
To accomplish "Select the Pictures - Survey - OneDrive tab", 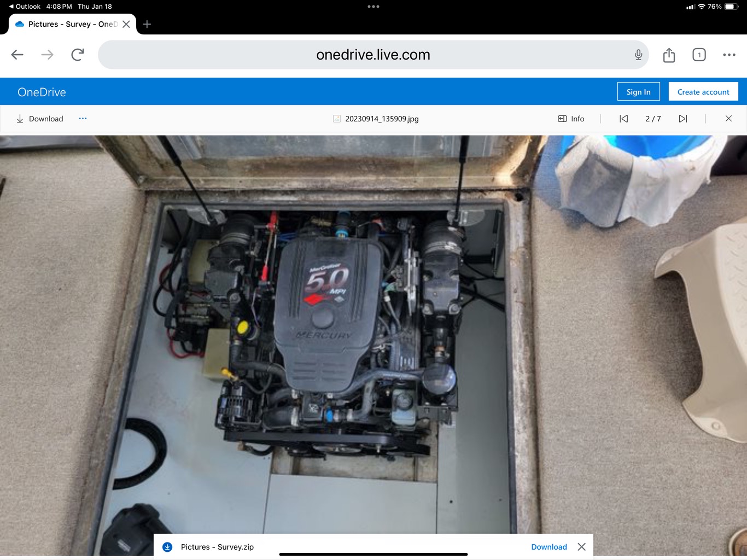I will [73, 24].
